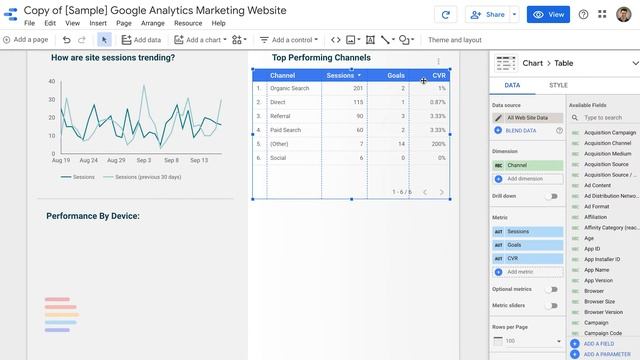Click Add a page button

coord(25,40)
